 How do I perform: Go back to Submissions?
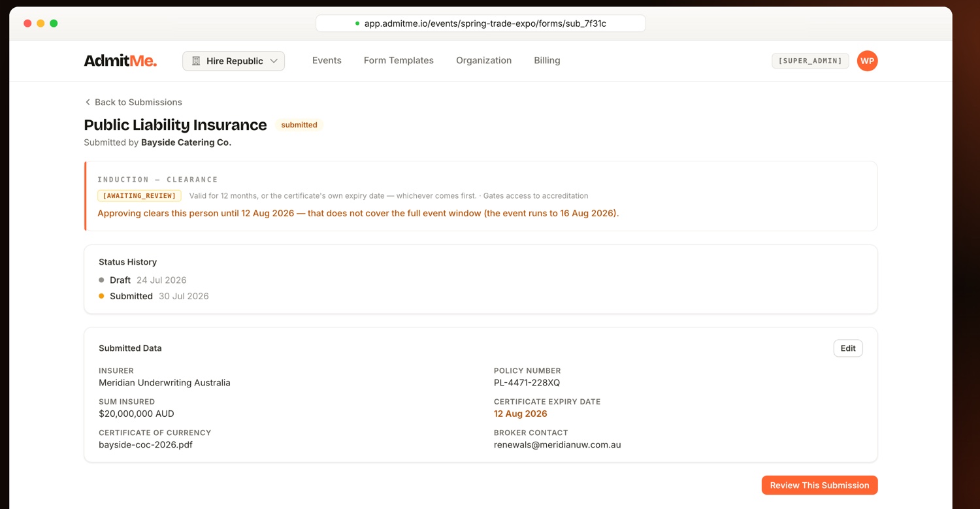point(133,102)
